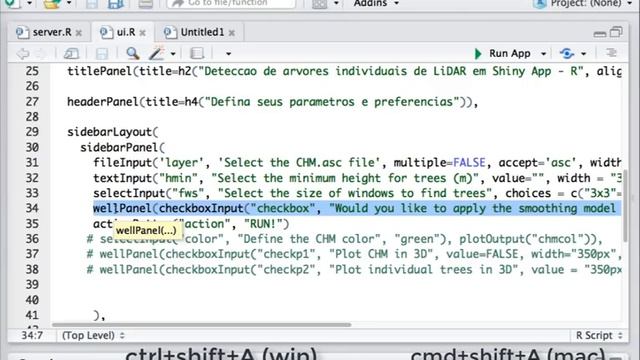The image size is (640, 360).
Task: Click the Go to file/function field
Action: [231, 4]
